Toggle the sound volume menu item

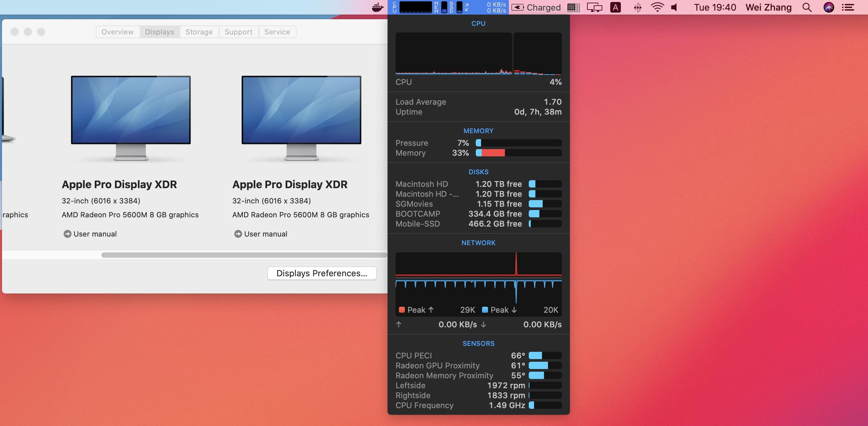point(674,7)
